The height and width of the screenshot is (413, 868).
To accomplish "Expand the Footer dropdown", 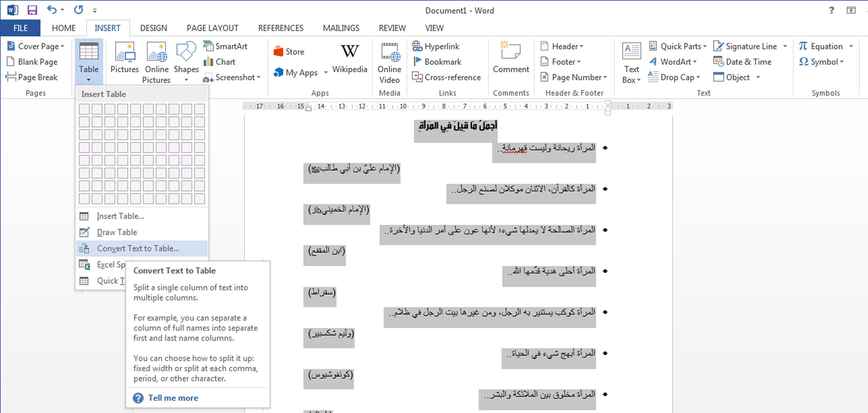I will pyautogui.click(x=579, y=62).
